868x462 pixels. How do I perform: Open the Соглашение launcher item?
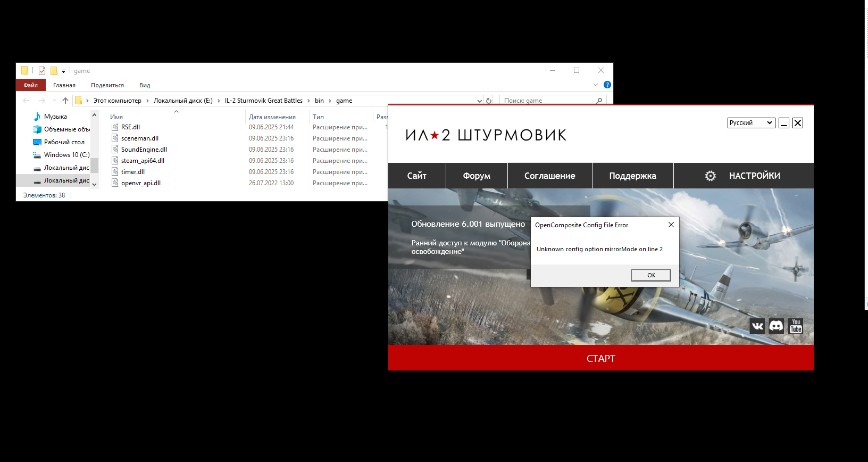(x=550, y=176)
